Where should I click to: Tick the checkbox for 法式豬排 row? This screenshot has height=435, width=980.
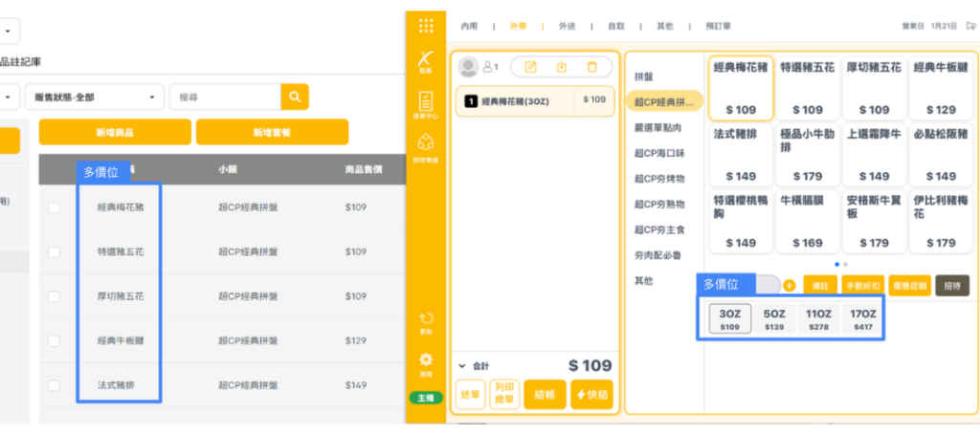tap(54, 385)
